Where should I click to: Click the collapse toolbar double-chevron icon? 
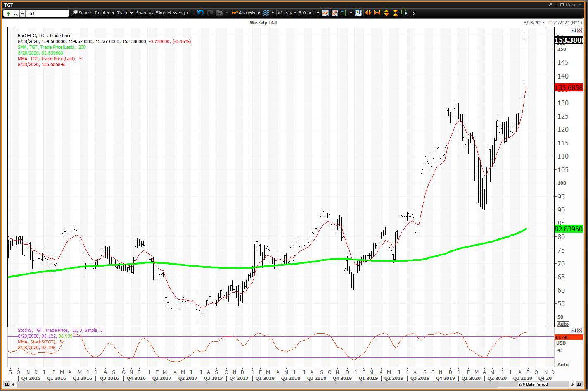(x=556, y=5)
